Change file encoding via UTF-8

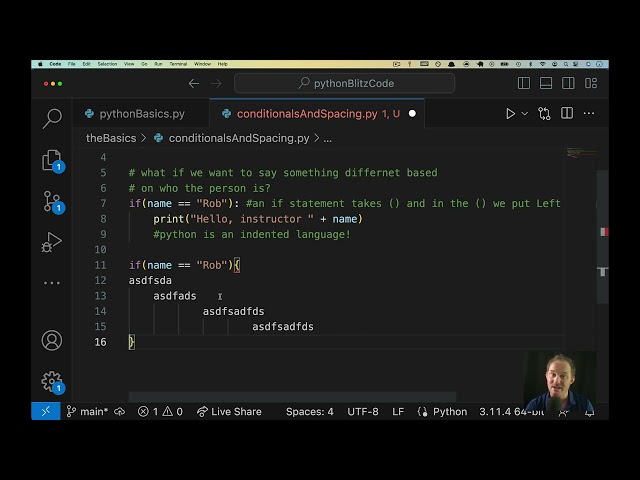(x=363, y=411)
